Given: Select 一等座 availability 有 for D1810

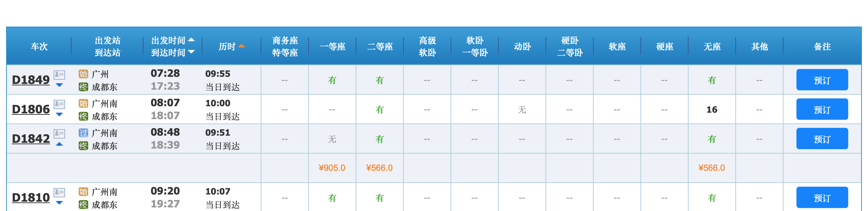Looking at the screenshot, I should click(332, 198).
